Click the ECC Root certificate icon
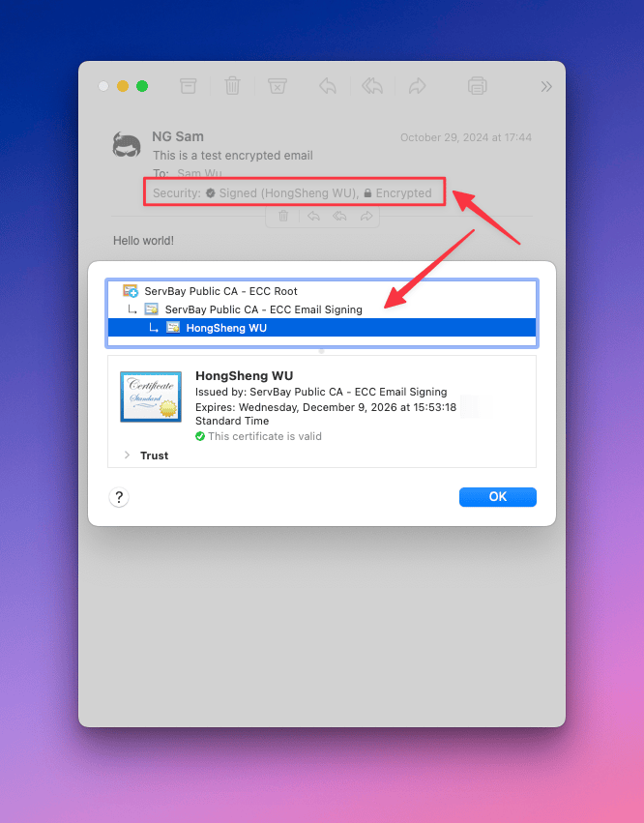 click(131, 291)
